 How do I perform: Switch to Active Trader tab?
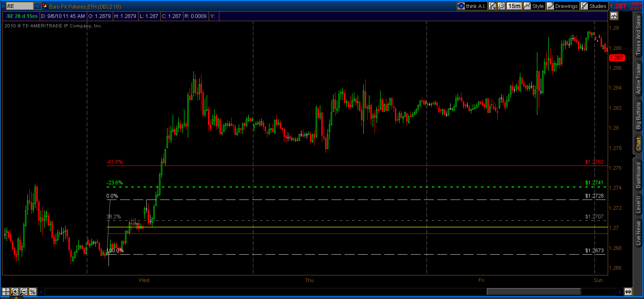coord(638,78)
